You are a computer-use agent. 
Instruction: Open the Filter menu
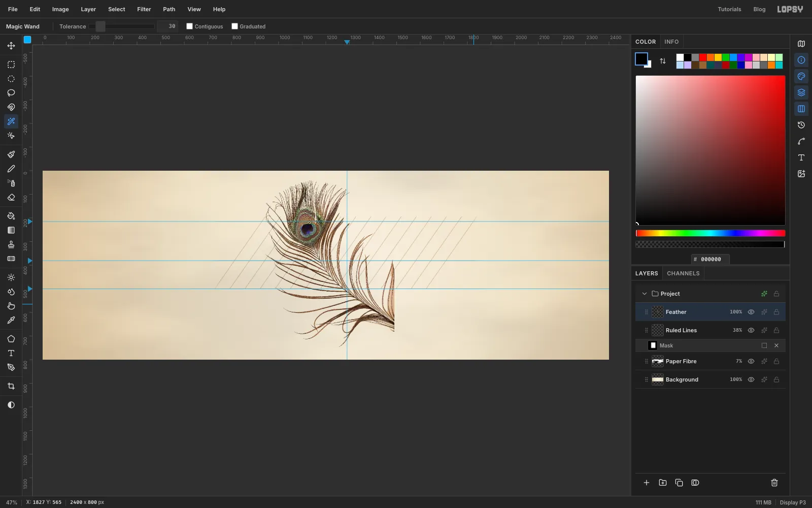(x=144, y=9)
